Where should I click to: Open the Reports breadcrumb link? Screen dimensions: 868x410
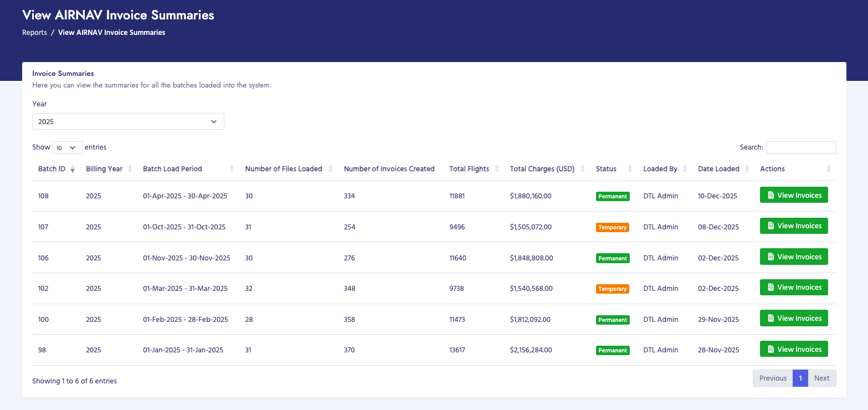click(x=34, y=32)
